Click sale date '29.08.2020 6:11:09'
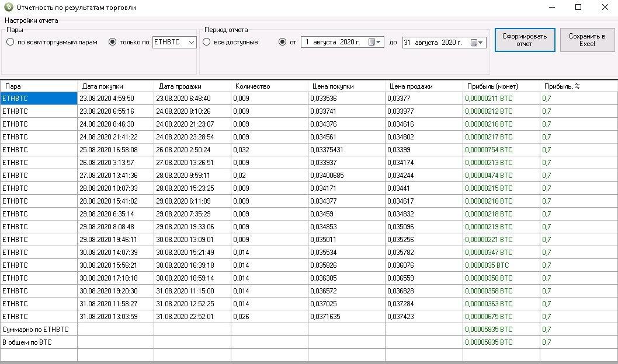Viewport: 618px width, 364px height. [x=192, y=201]
